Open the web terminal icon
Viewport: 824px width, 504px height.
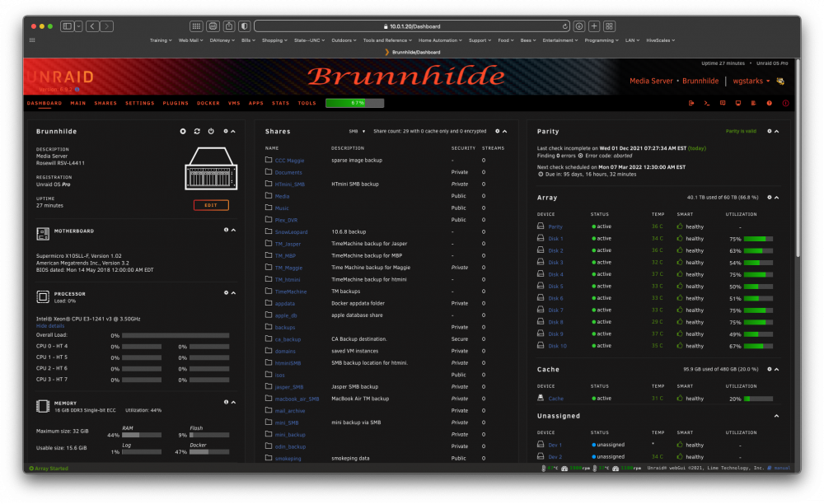[x=707, y=104]
